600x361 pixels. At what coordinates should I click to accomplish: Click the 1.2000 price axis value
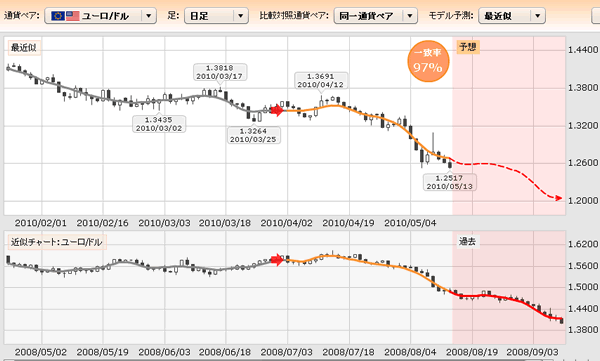tap(583, 200)
